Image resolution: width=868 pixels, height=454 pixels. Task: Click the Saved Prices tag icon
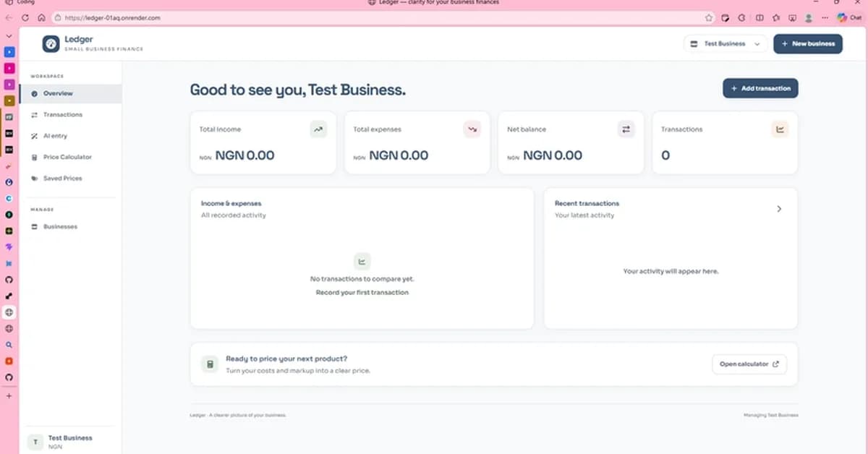[x=35, y=178]
